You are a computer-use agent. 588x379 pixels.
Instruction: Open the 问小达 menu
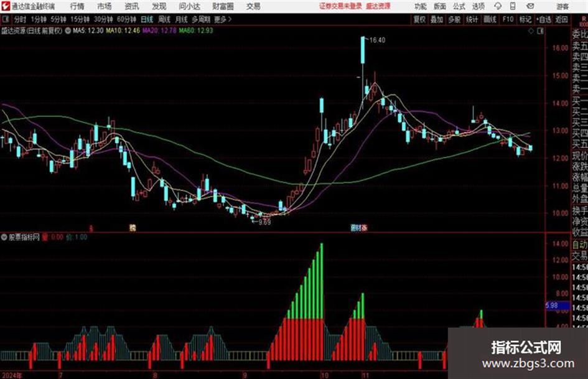click(x=189, y=6)
